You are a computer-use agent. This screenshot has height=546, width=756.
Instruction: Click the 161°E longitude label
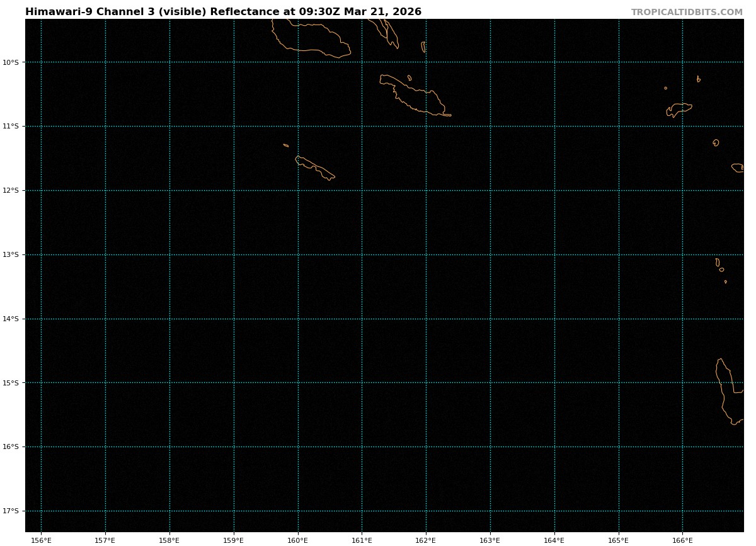point(362,540)
